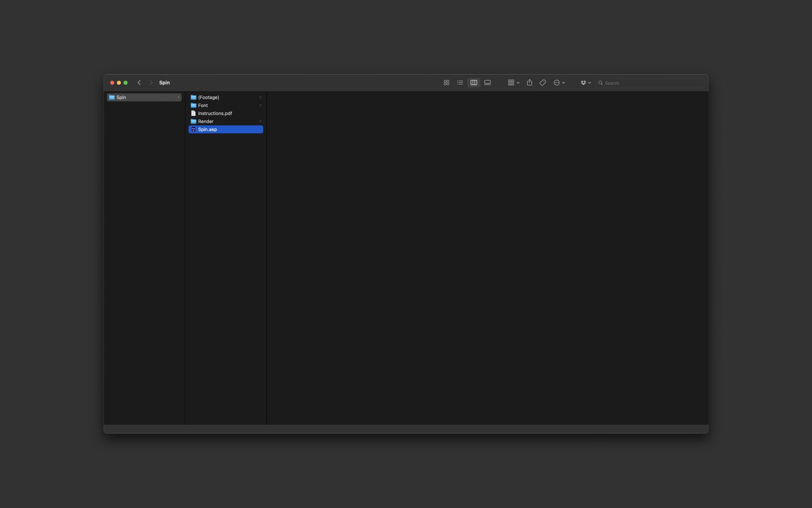Switch to list view
Screen dimensions: 812x508
pos(460,83)
